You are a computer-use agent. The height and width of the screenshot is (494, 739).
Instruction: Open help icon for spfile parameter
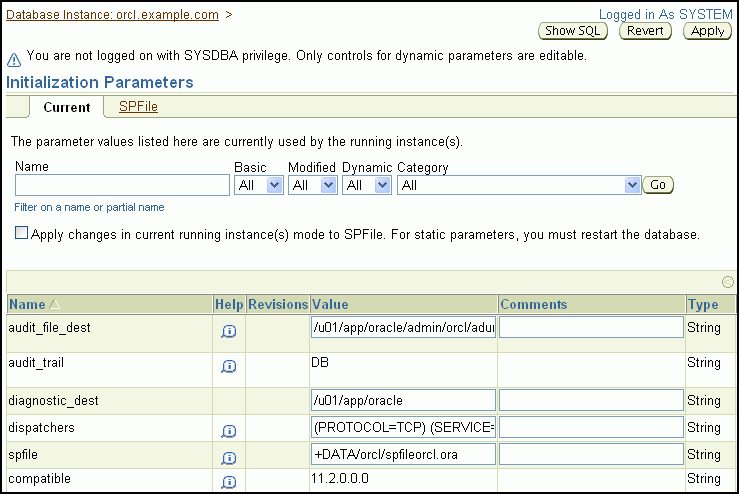click(x=228, y=457)
